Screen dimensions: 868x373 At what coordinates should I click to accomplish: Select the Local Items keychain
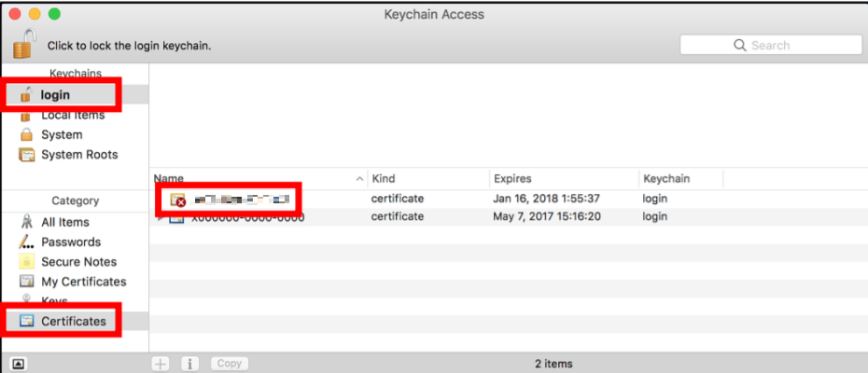pos(72,115)
